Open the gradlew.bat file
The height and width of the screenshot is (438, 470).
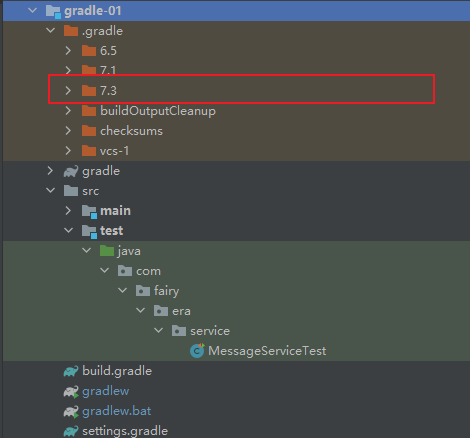coord(117,411)
